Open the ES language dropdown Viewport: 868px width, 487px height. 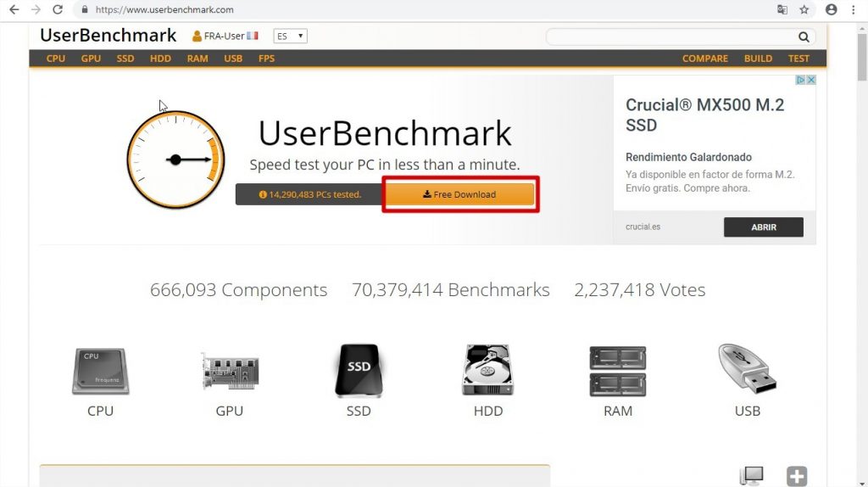(x=290, y=36)
